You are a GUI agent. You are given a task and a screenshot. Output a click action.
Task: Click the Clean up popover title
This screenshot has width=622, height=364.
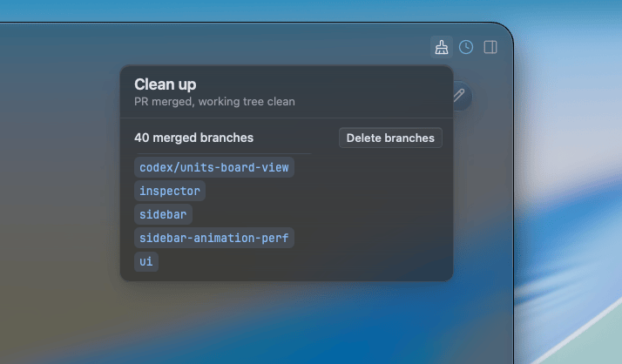165,84
